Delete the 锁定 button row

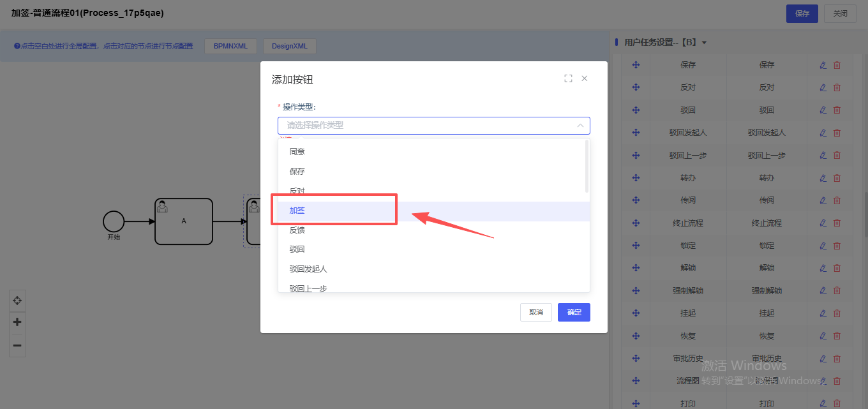837,246
